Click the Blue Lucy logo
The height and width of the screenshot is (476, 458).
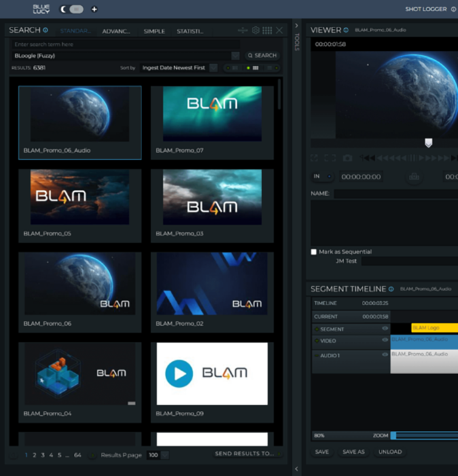point(41,9)
